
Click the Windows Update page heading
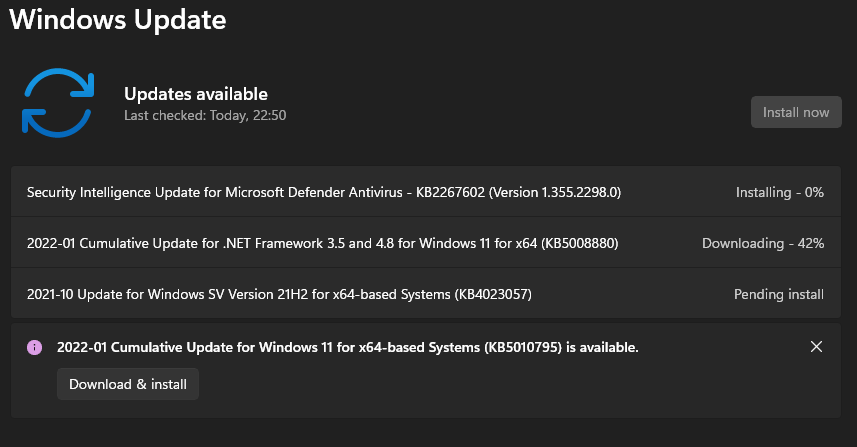click(118, 18)
